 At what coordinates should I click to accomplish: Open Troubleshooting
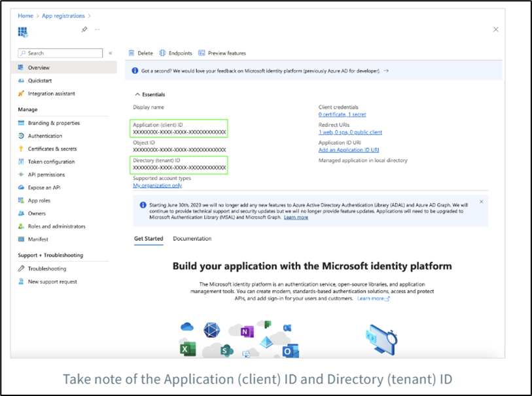pos(47,268)
